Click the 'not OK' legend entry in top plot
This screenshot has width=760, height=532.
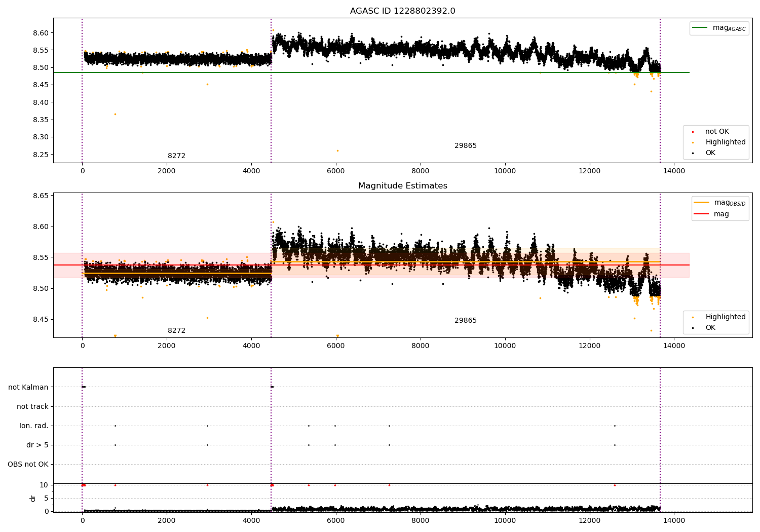click(x=716, y=132)
